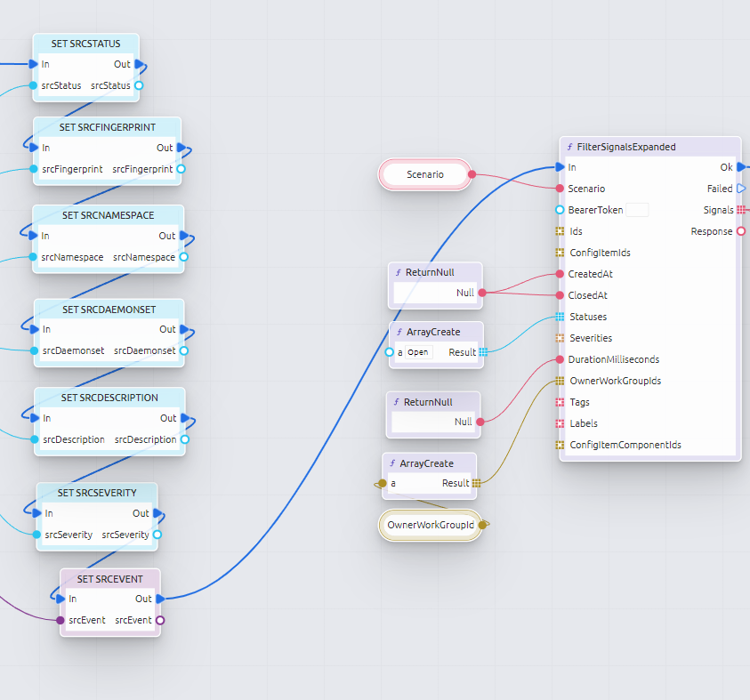
Task: Click the In execution pin of FilterSignalsExpanded
Action: (x=560, y=167)
